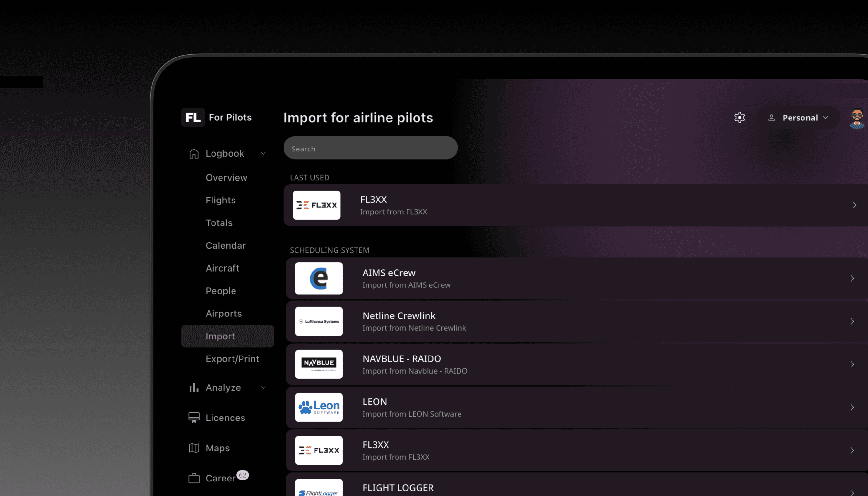Click the Maps icon
The height and width of the screenshot is (496, 868).
[193, 448]
